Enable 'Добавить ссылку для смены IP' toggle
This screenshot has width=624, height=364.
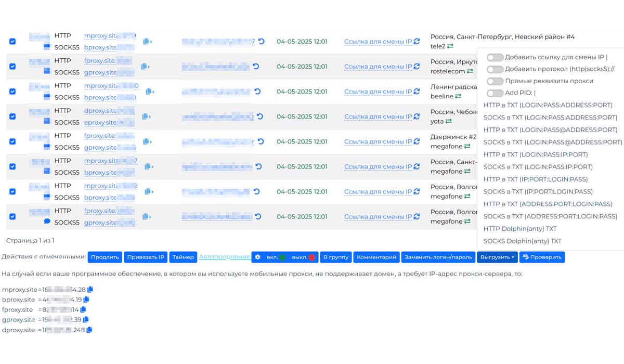coord(495,57)
